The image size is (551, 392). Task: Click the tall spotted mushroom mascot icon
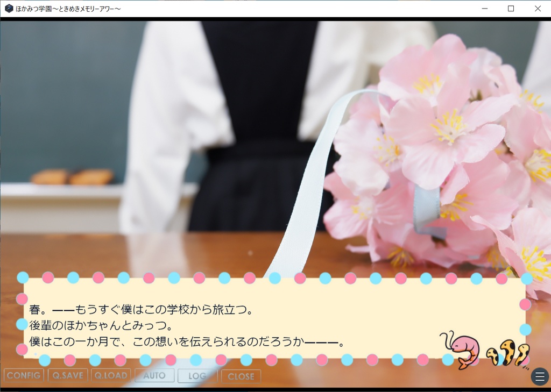[507, 352]
